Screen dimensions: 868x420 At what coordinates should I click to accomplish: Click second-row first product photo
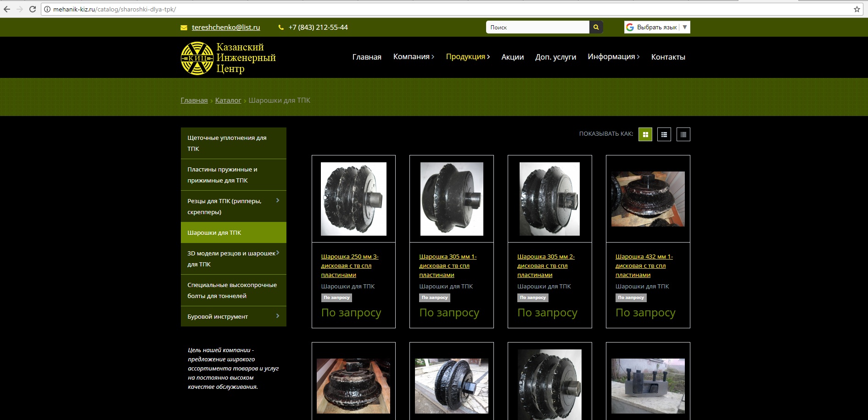pos(353,386)
